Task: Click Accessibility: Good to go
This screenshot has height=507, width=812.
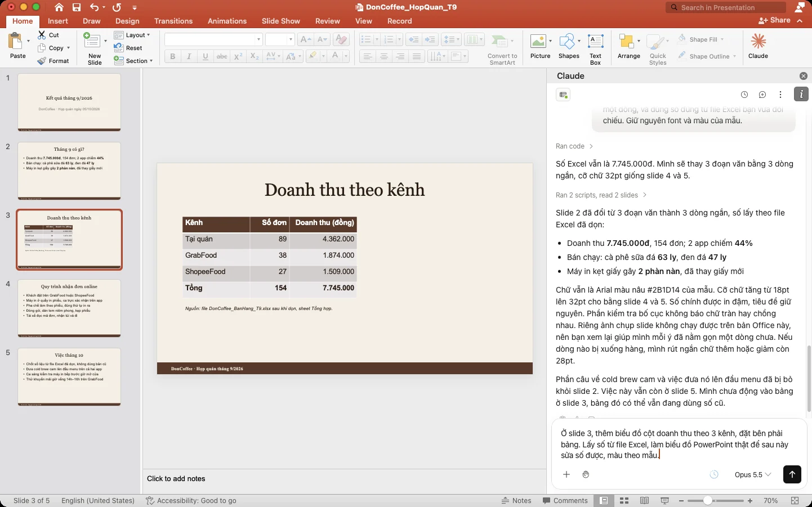Action: coord(191,501)
